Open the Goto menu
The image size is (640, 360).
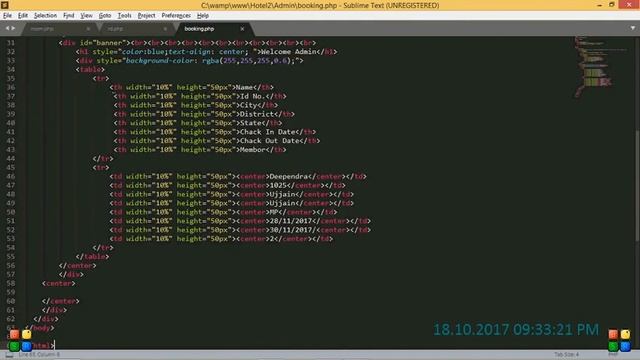pos(105,16)
